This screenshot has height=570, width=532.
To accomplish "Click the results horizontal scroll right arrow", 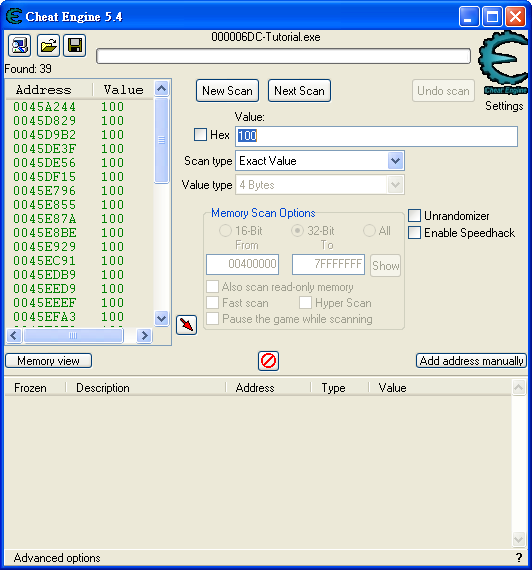I will coord(144,335).
